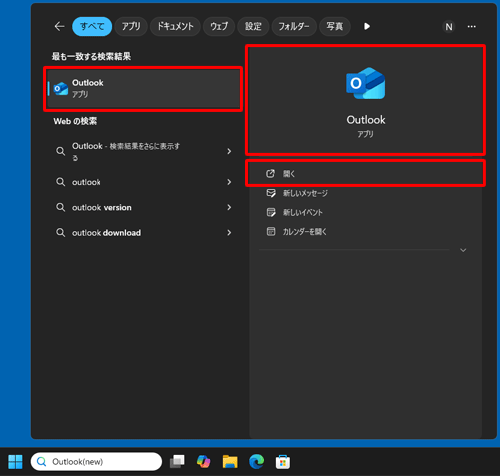Click the new message envelope icon
Screen dimensions: 500x476
(271, 193)
